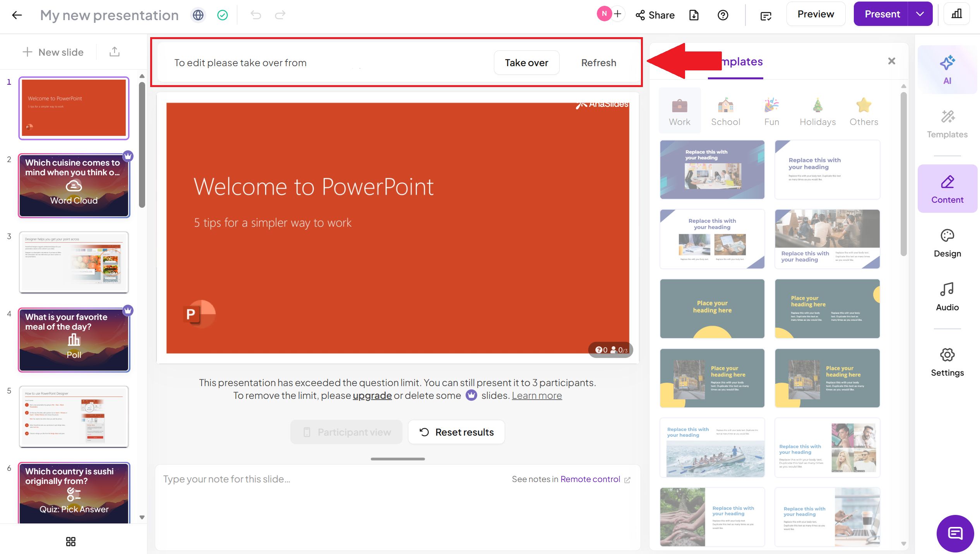Select the Holidays template category
980x554 pixels.
817,112
